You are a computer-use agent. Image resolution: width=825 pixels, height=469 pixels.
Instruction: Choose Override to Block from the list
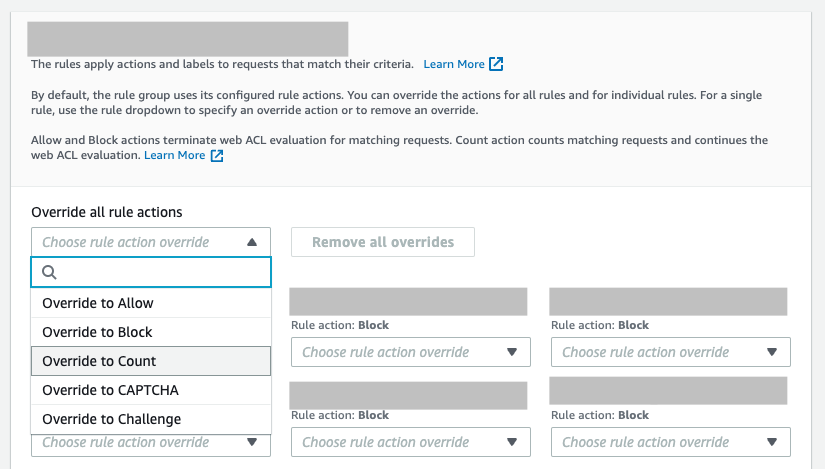click(97, 332)
